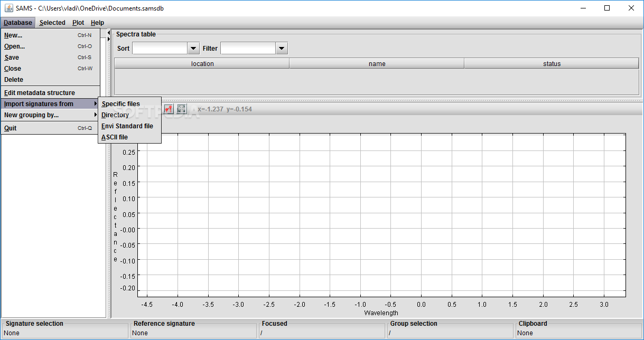Viewport: 644px width, 340px height.
Task: Select Directory import option
Action: [x=129, y=115]
